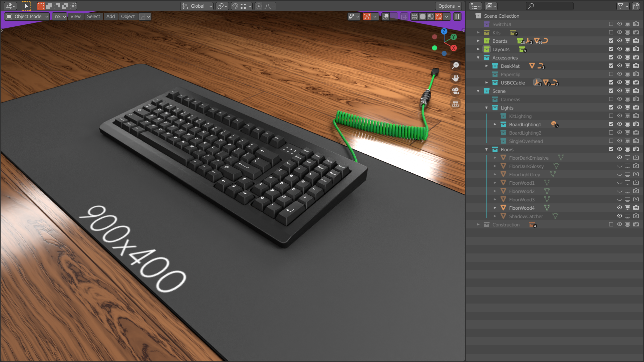Image resolution: width=644 pixels, height=362 pixels.
Task: Click the render pause button in the header
Action: coord(457,16)
